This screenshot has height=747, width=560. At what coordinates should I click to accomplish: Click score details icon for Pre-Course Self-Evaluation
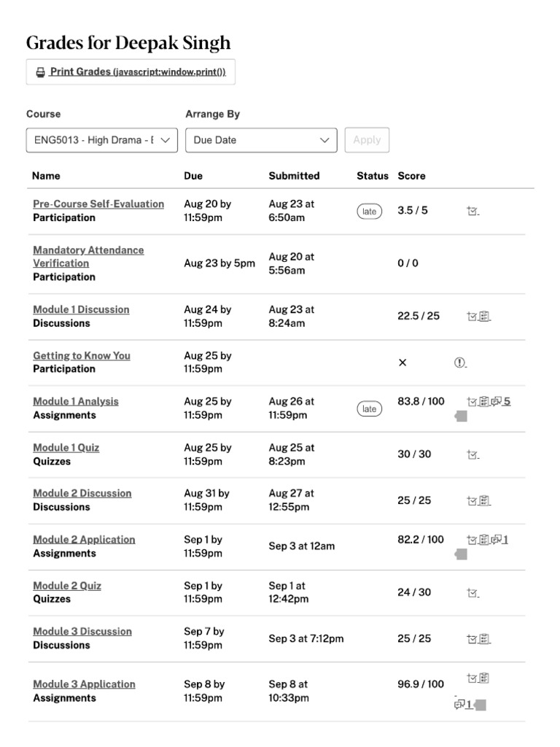[x=472, y=211]
